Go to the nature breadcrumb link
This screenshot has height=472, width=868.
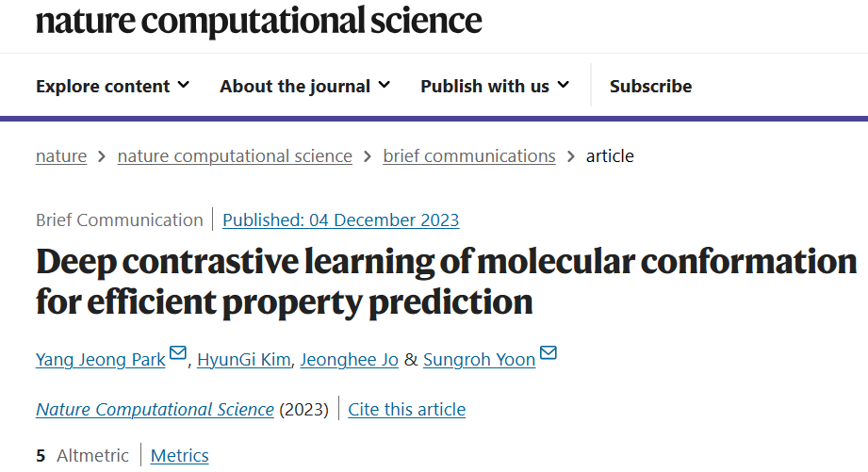click(x=61, y=156)
